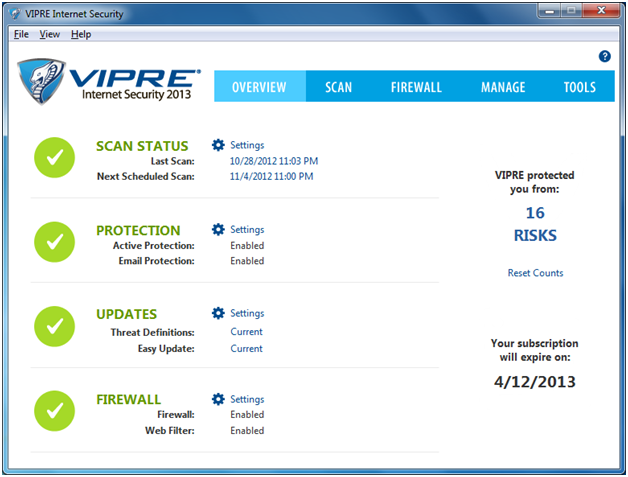The height and width of the screenshot is (477, 628).
Task: Click the last scan date 10/28/2012 11:03 PM
Action: (x=274, y=161)
